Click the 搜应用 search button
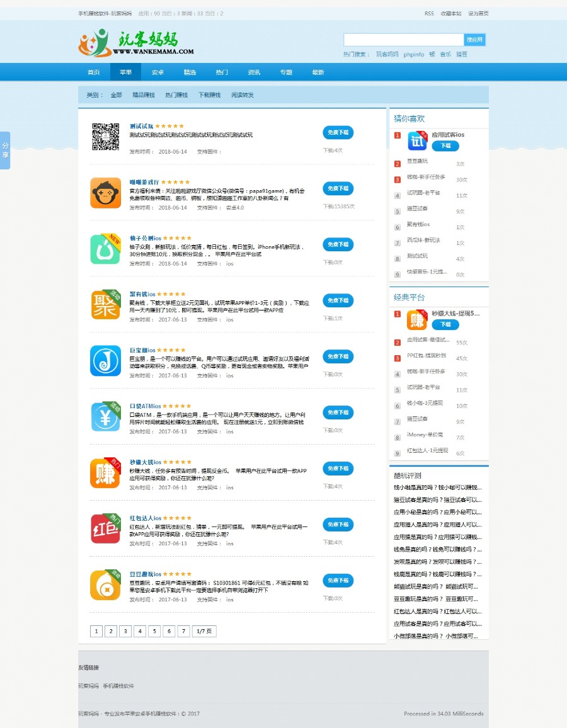Image resolution: width=567 pixels, height=728 pixels. coord(474,40)
